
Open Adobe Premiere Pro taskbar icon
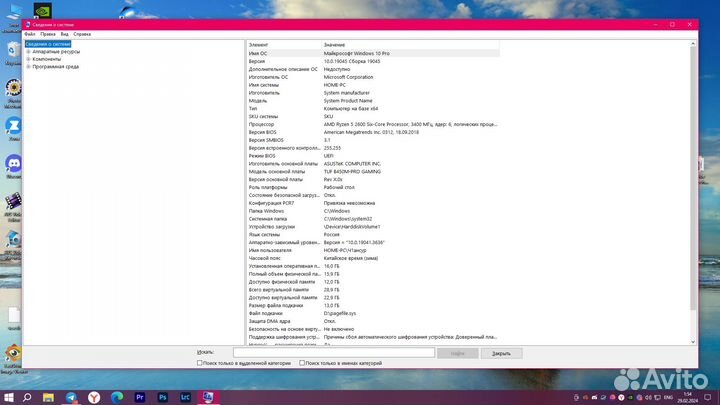pyautogui.click(x=139, y=397)
